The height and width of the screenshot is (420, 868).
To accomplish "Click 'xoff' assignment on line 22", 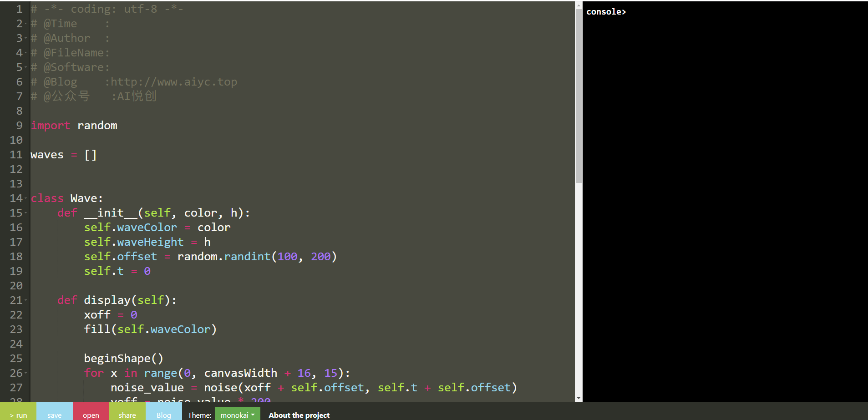I will tap(97, 315).
